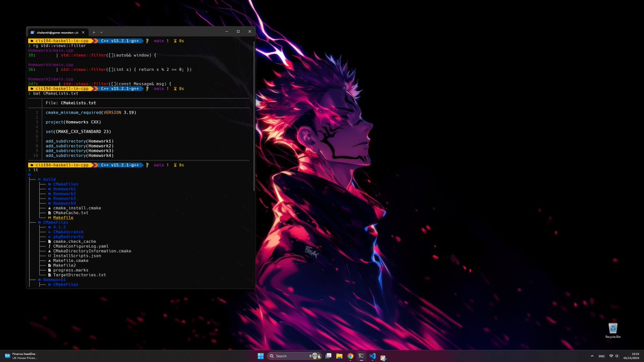
Task: Click CMakeConfigureLog.yaml in the tree
Action: [x=80, y=246]
